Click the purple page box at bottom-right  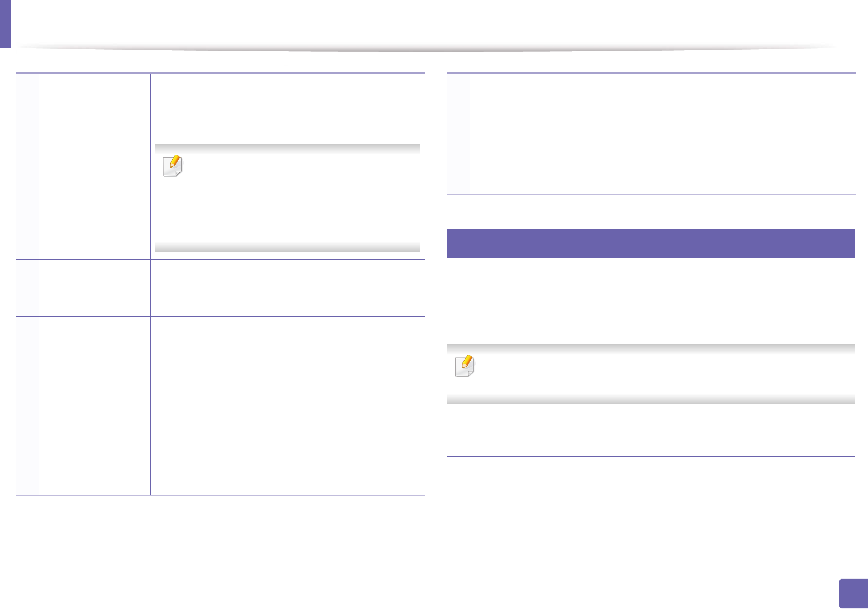[x=852, y=593]
